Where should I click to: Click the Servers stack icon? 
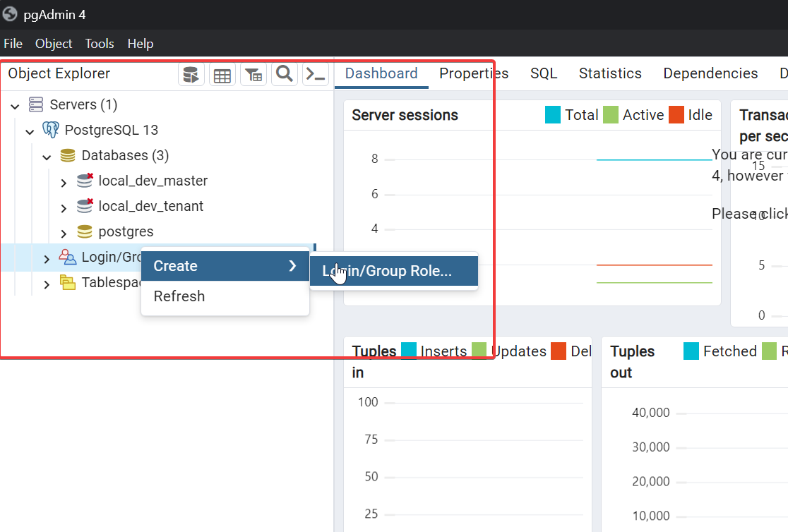pyautogui.click(x=36, y=104)
